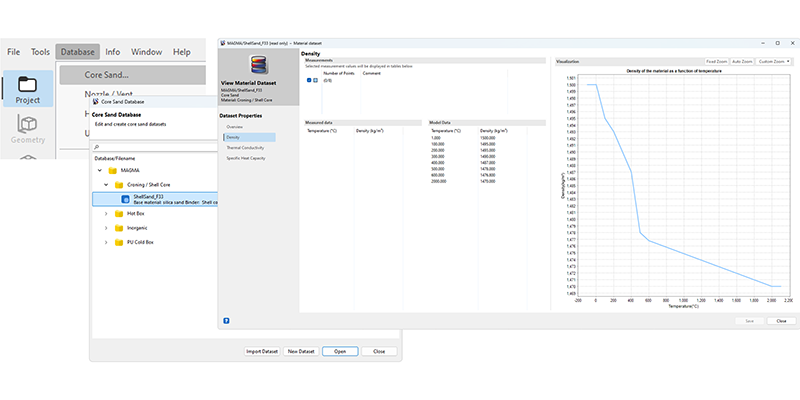The width and height of the screenshot is (800, 400).
Task: Expand the Hot Box folder
Action: [x=106, y=213]
